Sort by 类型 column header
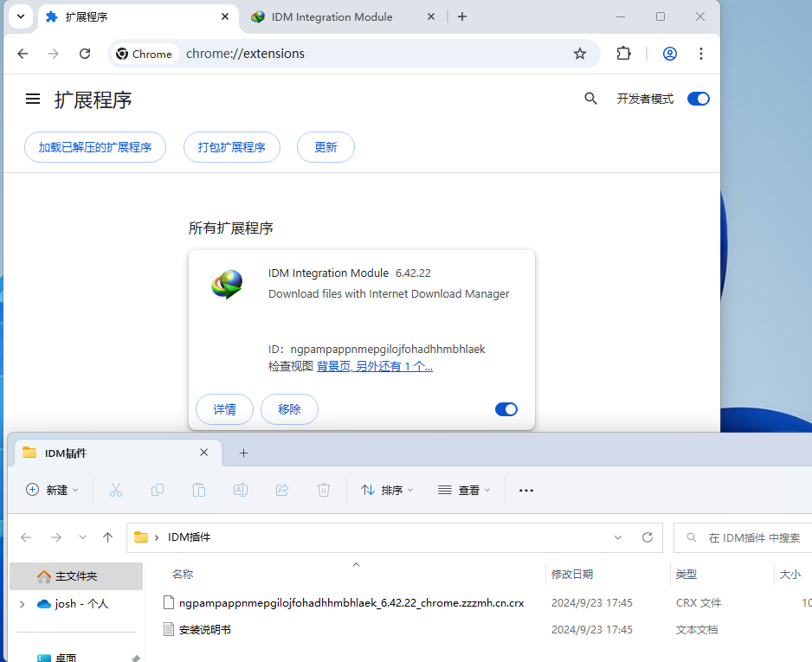The height and width of the screenshot is (662, 812). pyautogui.click(x=686, y=574)
